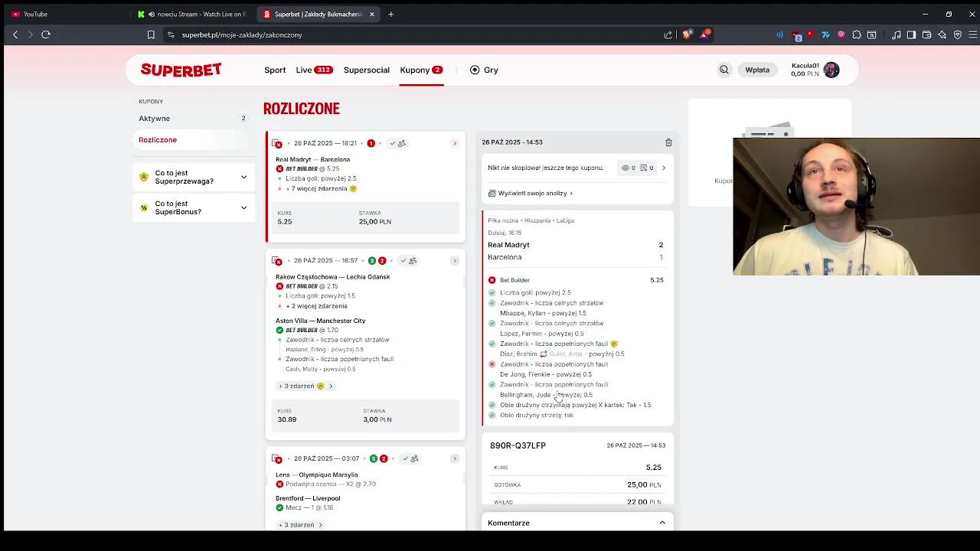The height and width of the screenshot is (551, 980).
Task: Click the browser share page icon
Action: 668,34
